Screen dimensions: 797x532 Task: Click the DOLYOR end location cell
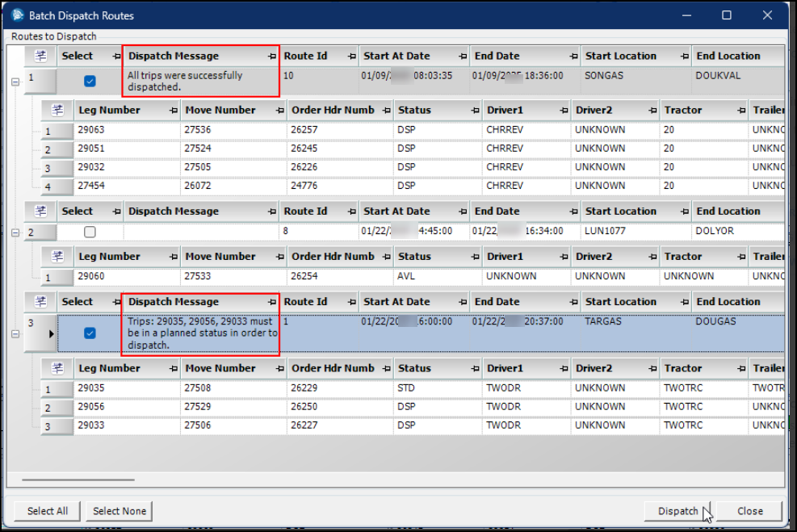point(738,231)
